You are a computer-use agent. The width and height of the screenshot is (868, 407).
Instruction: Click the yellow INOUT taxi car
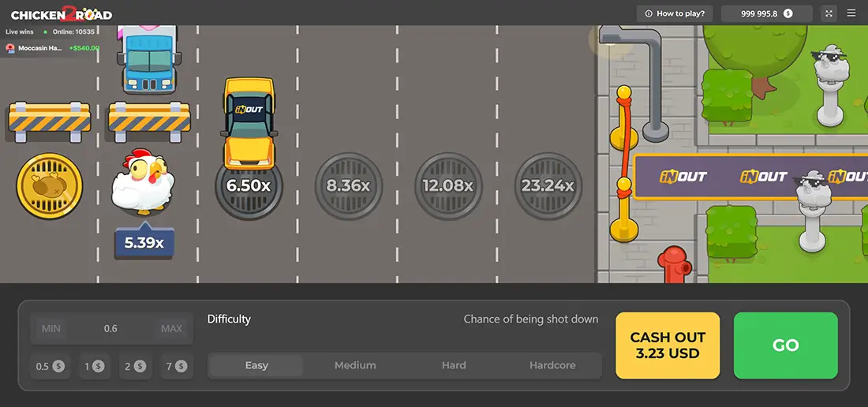coord(249,122)
